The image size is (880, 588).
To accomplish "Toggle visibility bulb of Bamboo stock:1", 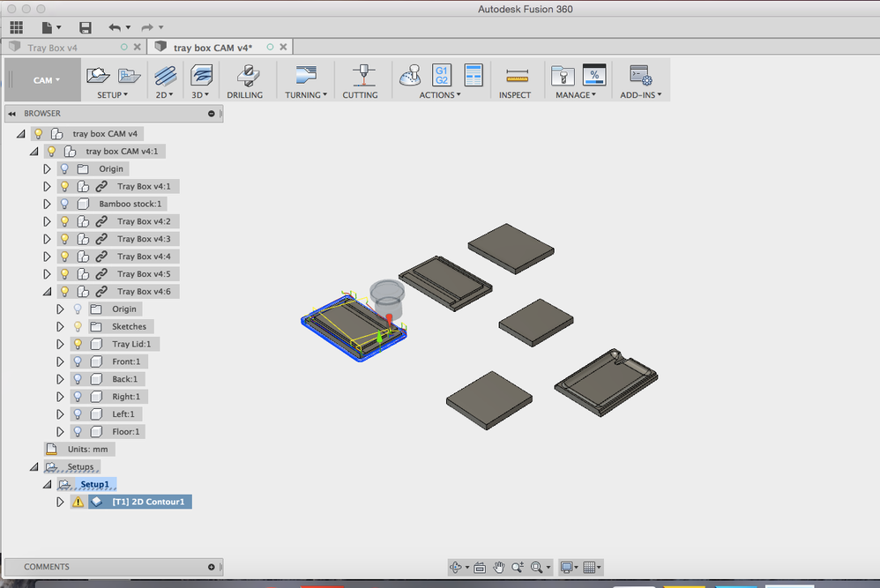I will point(64,204).
